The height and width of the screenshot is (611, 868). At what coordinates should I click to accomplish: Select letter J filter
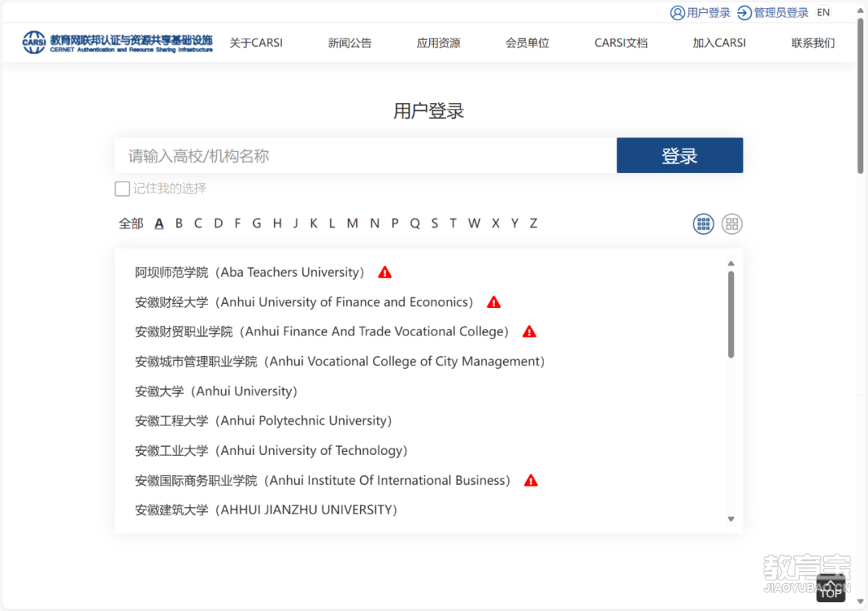coord(296,223)
